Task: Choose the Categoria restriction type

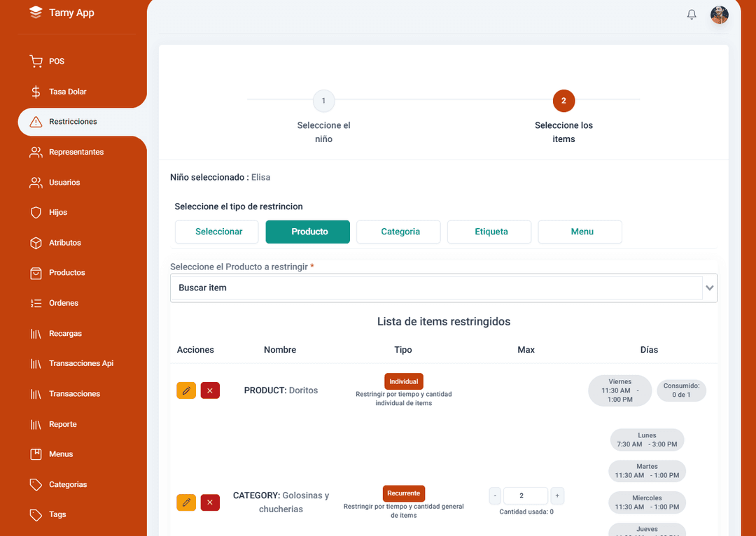Action: tap(398, 232)
